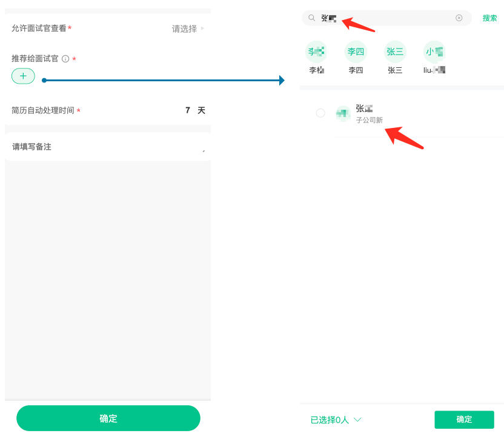Confirm selection with 确定 next to 已选择0人
This screenshot has height=436, width=504.
[464, 420]
